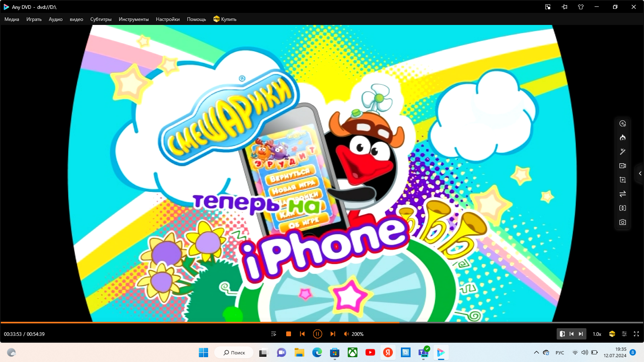Open the Играть menu
Screen dimensions: 644x362
(x=34, y=19)
